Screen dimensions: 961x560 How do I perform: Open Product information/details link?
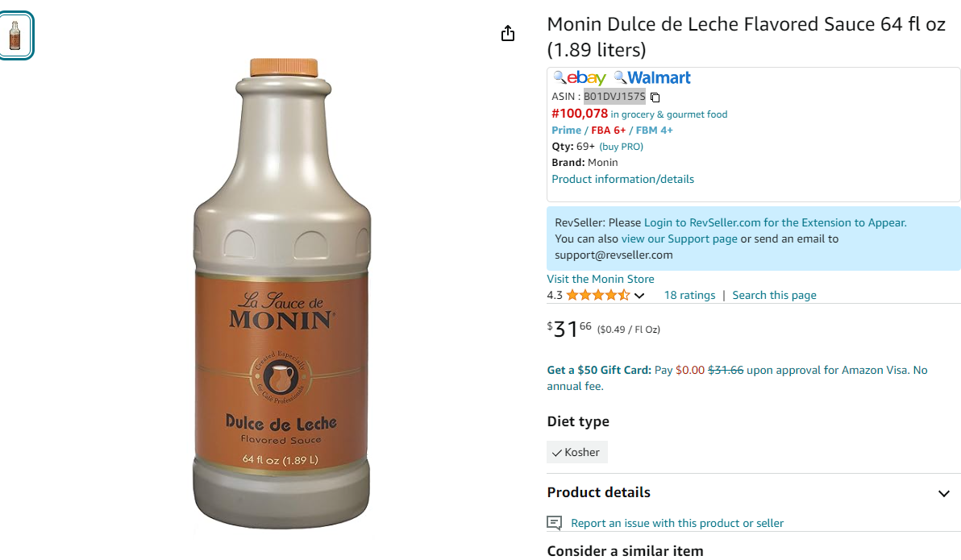pyautogui.click(x=622, y=179)
